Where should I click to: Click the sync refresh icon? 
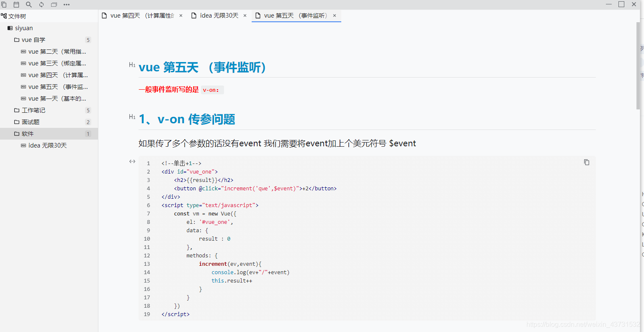41,5
